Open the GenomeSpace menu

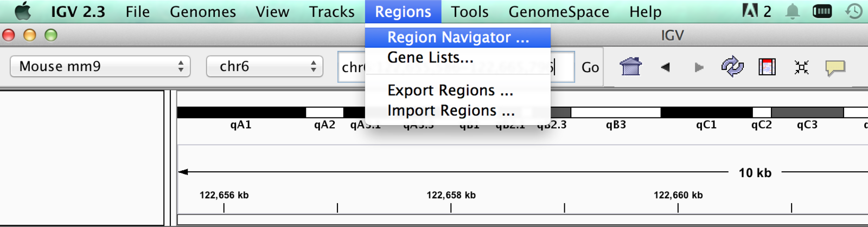click(559, 11)
